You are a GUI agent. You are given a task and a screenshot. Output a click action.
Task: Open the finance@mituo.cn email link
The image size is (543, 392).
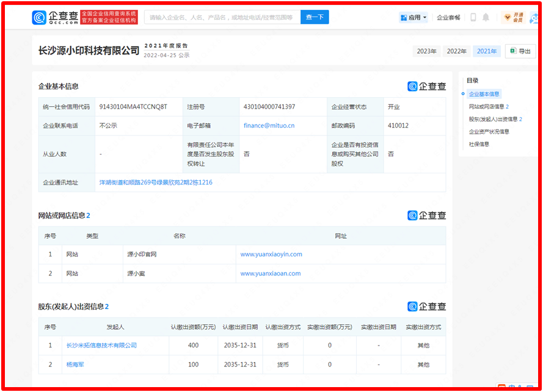pos(269,125)
